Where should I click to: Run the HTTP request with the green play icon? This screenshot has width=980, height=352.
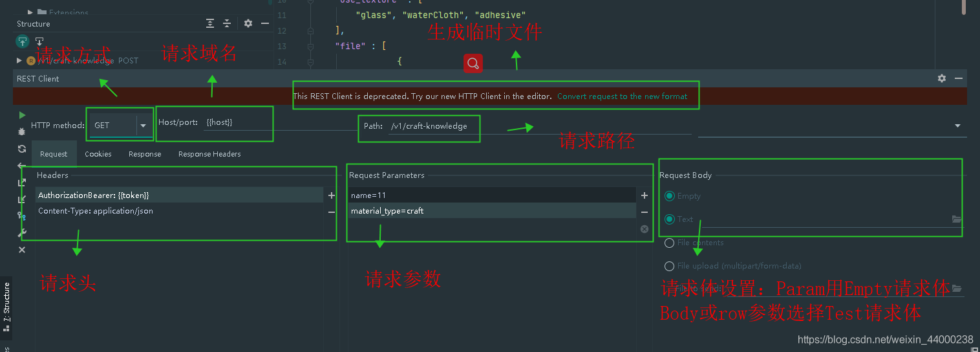[x=22, y=115]
